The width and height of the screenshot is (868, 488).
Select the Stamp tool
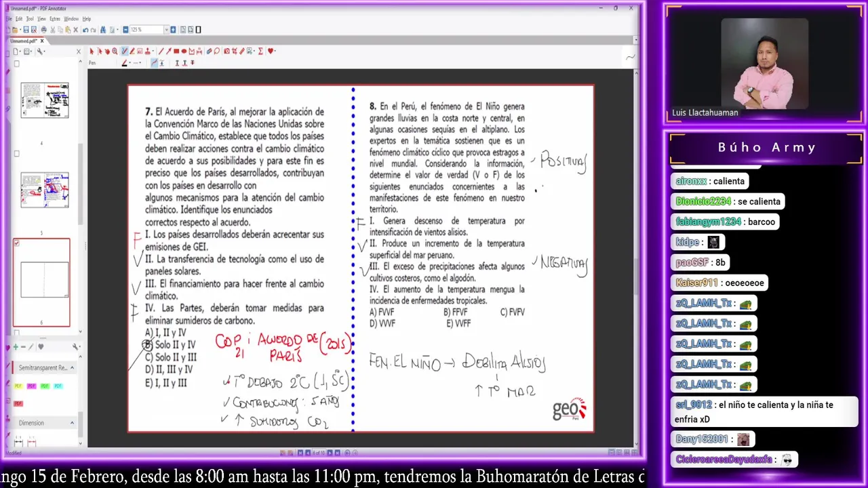(148, 52)
